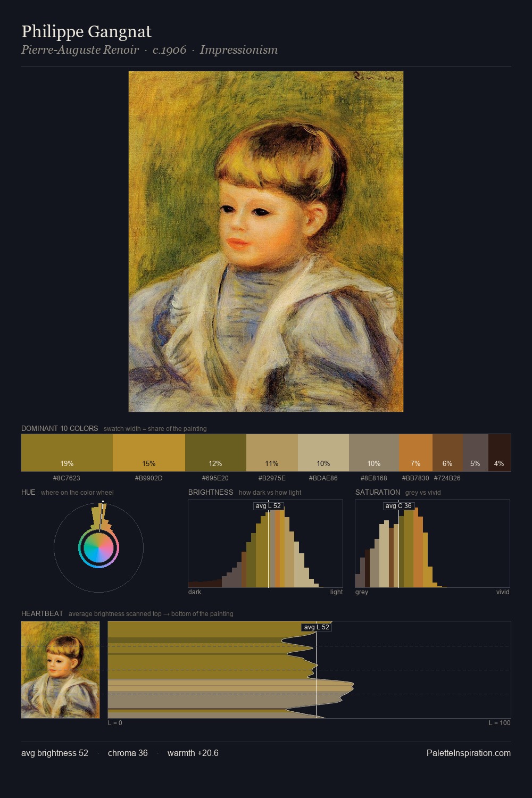
Task: Click the avg L 52 label in Brightness
Action: tap(268, 506)
